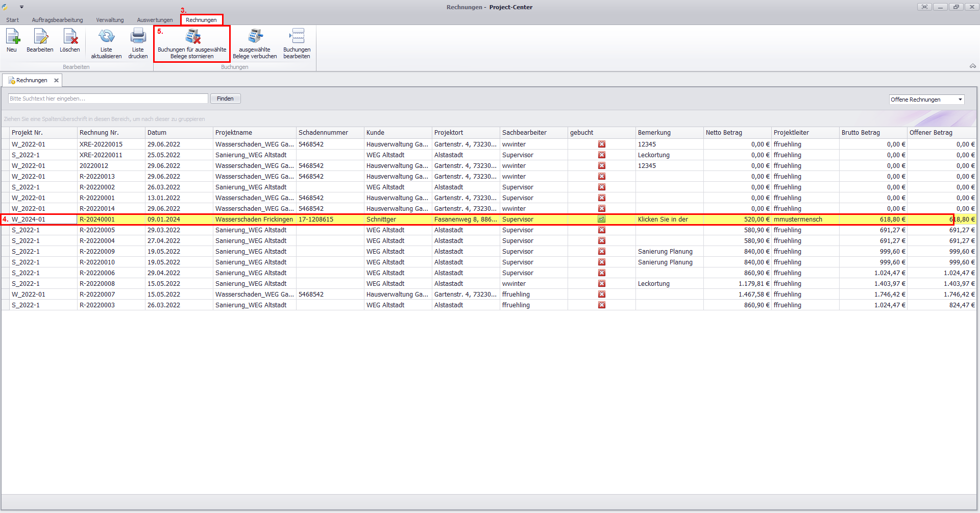Click the Finden button

[x=225, y=99]
